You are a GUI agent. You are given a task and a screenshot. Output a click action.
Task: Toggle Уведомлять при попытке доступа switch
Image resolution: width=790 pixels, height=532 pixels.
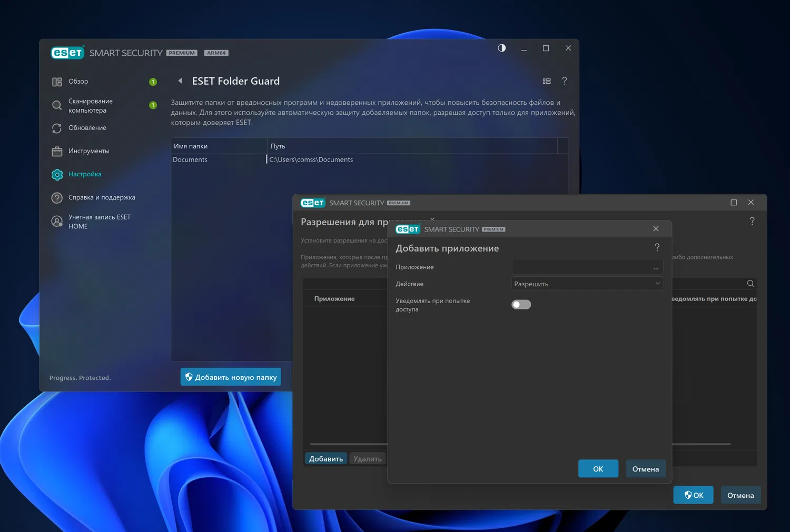pos(521,305)
